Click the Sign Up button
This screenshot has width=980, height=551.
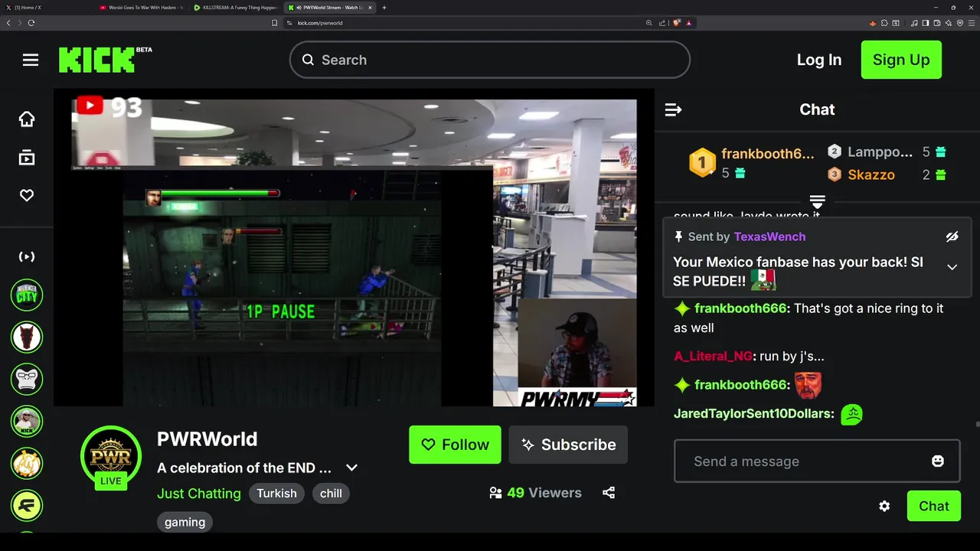901,60
